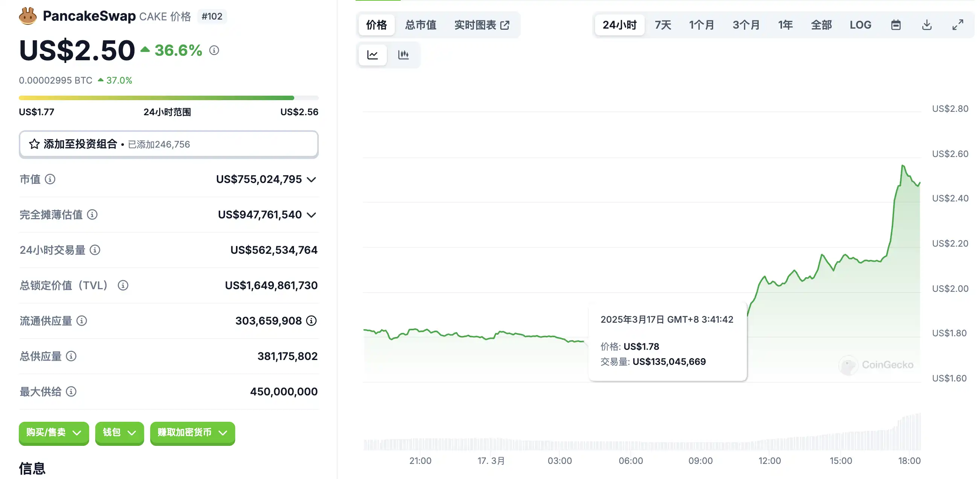Click the US$2.56 24h high value
This screenshot has height=479, width=980.
tap(299, 112)
